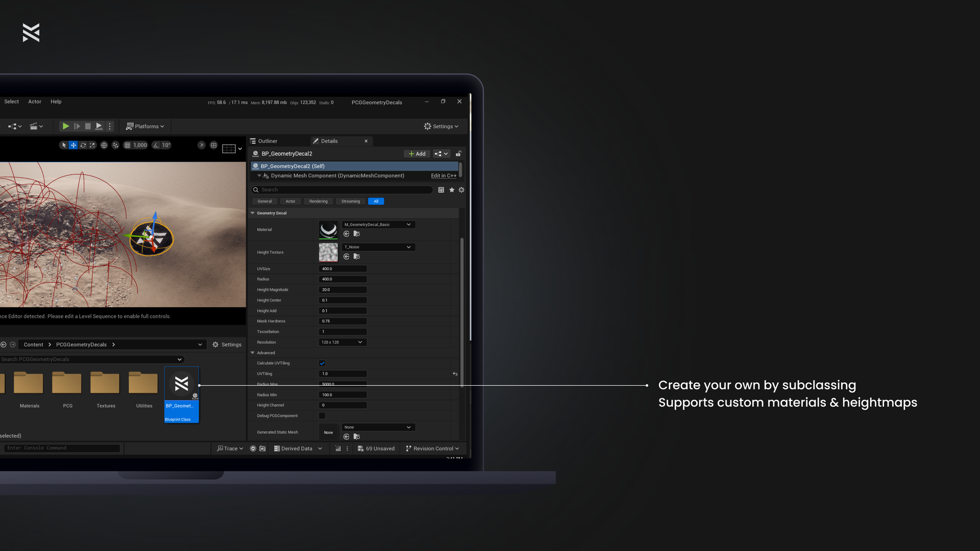The image size is (980, 551).
Task: Click the favorites star in Details search
Action: (x=452, y=190)
